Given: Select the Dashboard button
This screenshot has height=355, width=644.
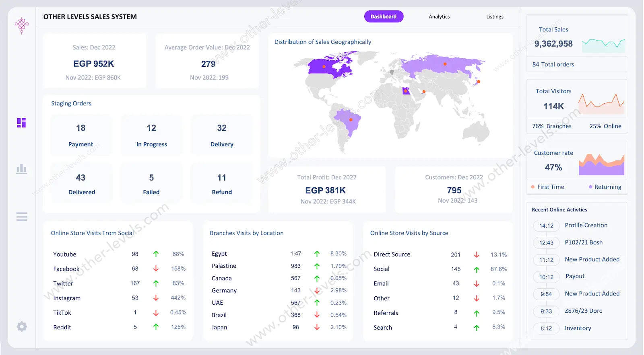Looking at the screenshot, I should [384, 16].
